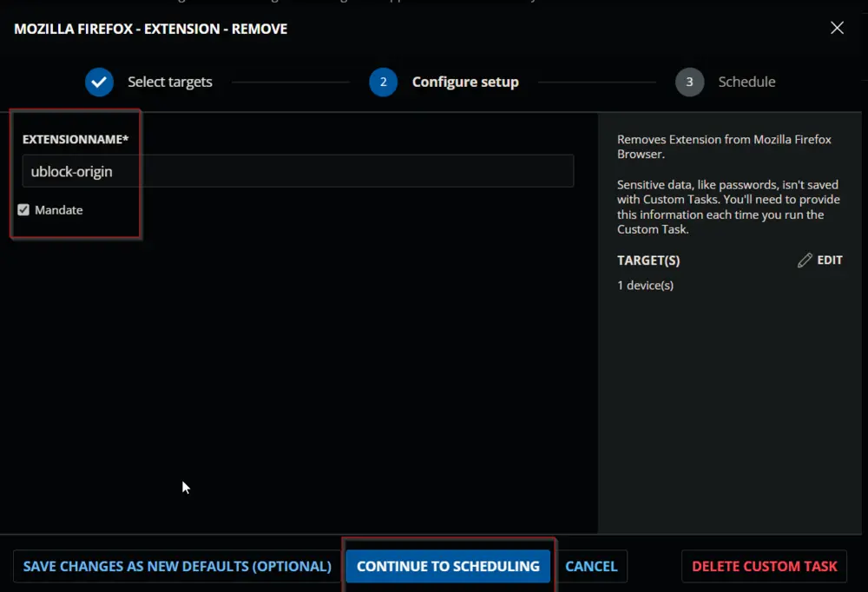Click Continue To Scheduling button

pyautogui.click(x=448, y=566)
